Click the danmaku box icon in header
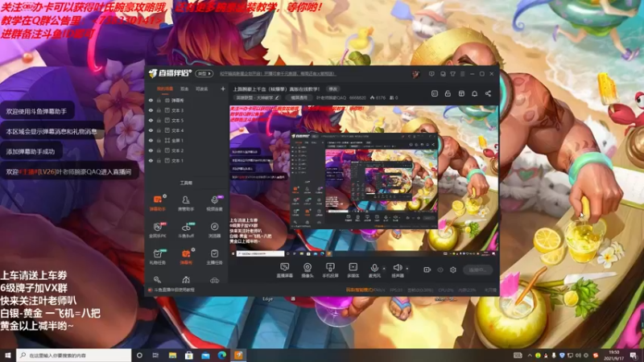 (x=435, y=93)
